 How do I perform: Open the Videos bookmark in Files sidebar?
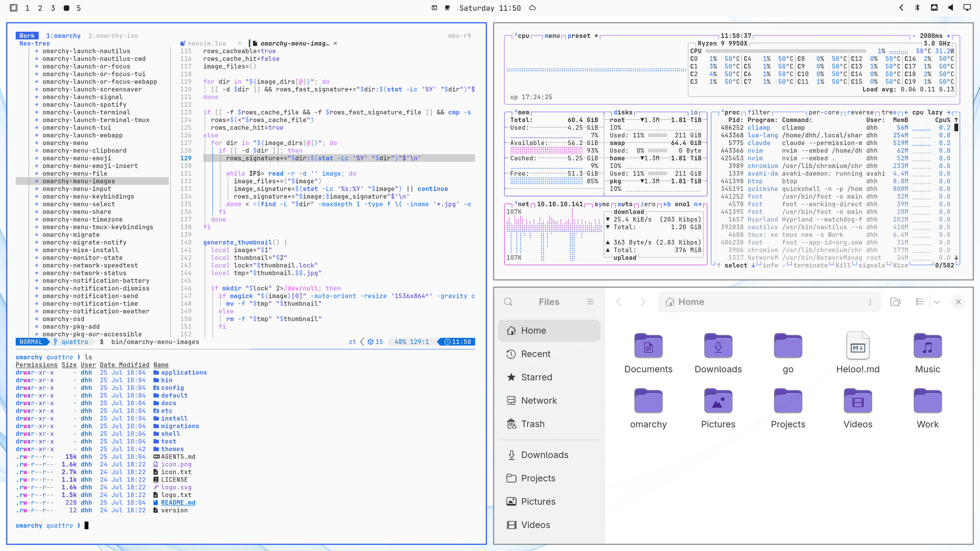click(x=549, y=525)
